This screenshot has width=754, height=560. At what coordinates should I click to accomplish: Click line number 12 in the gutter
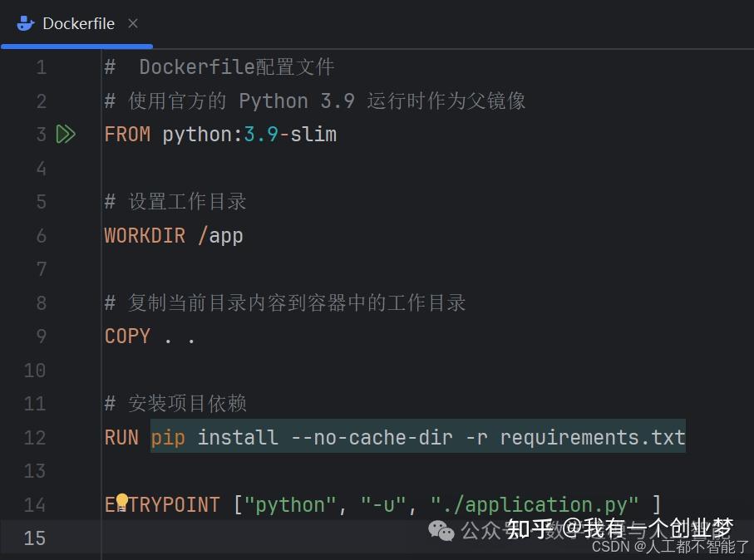click(34, 438)
